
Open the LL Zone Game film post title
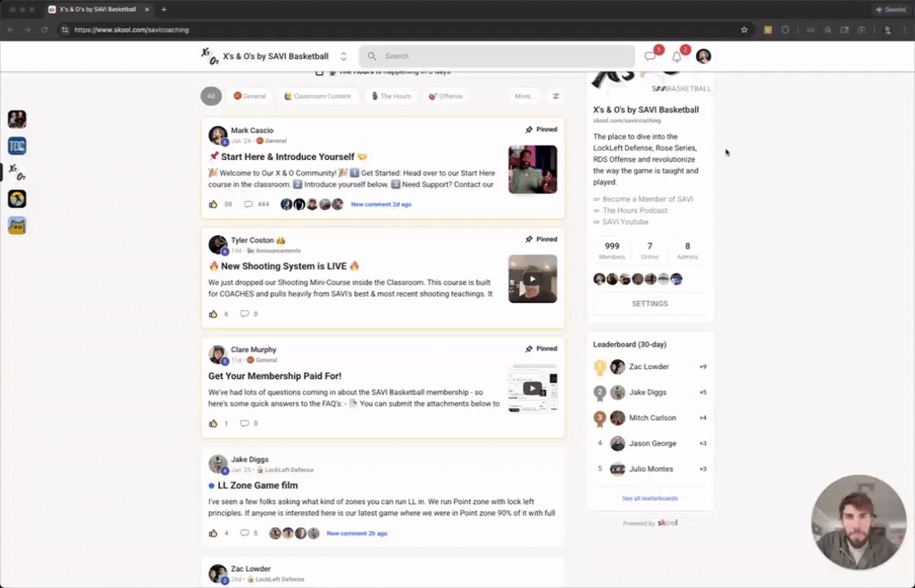(x=257, y=485)
